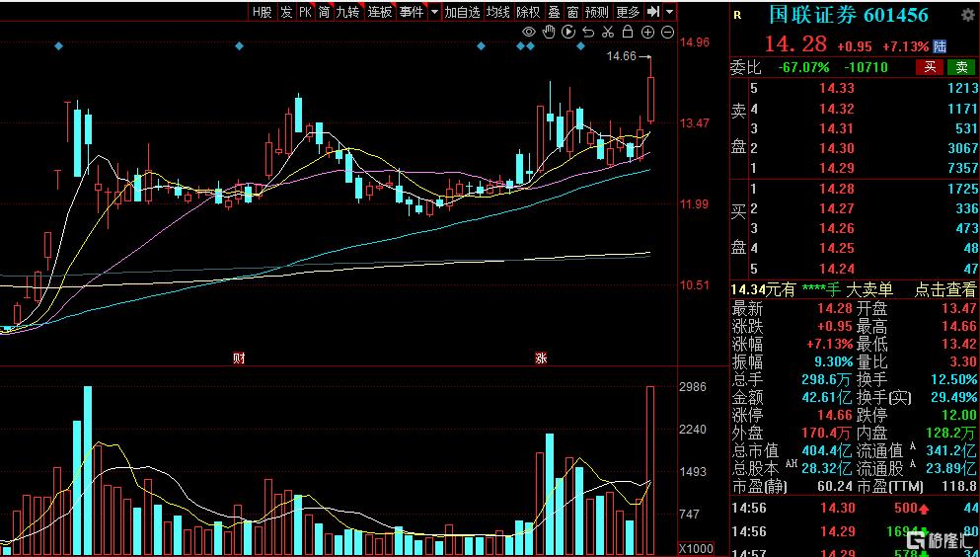Screen dimensions: 980x557
Task: Open the 更多 menu
Action: click(628, 11)
